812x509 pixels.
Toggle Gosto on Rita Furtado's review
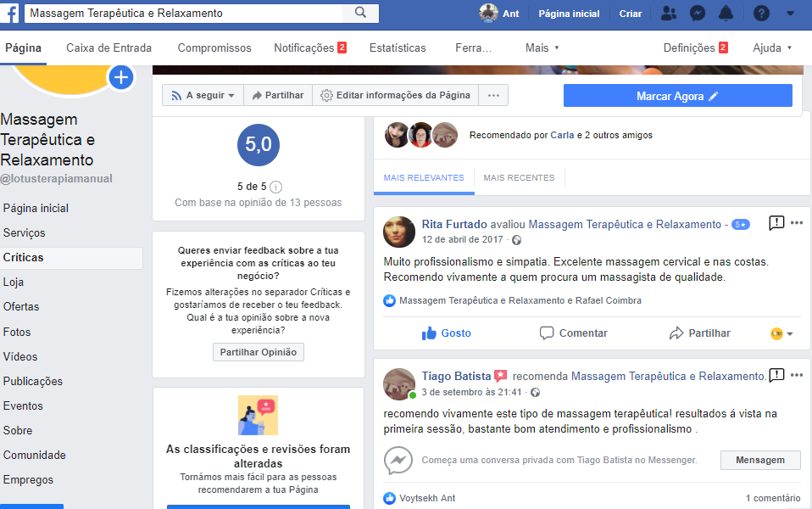click(447, 333)
